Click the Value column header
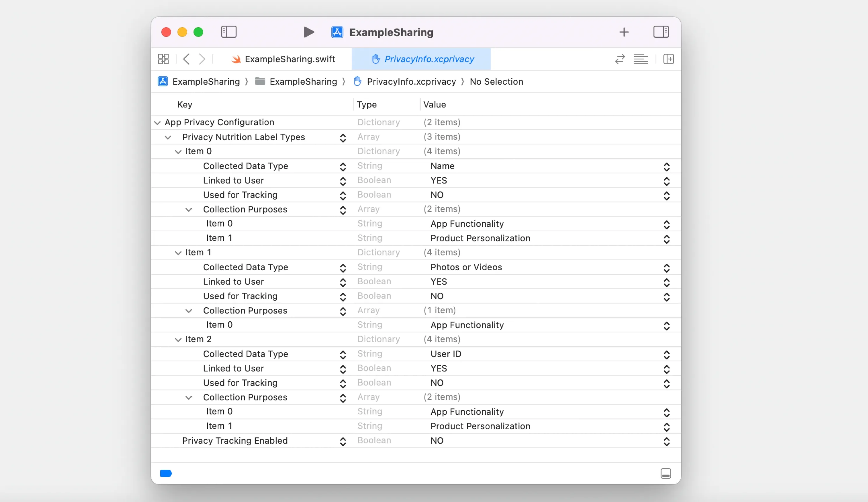The width and height of the screenshot is (868, 502). 434,104
